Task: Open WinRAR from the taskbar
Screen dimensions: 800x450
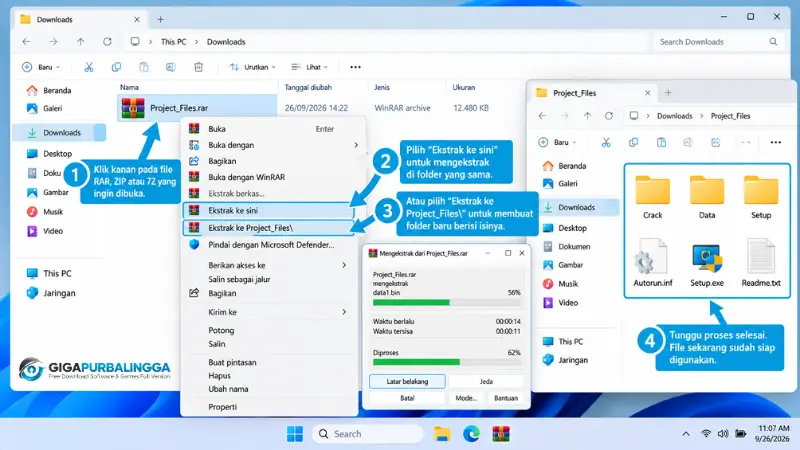Action: pos(501,434)
